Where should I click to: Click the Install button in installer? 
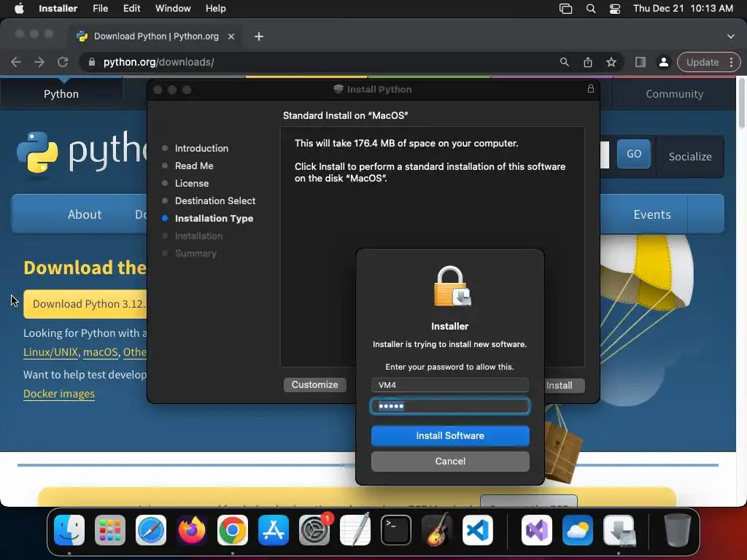[565, 385]
